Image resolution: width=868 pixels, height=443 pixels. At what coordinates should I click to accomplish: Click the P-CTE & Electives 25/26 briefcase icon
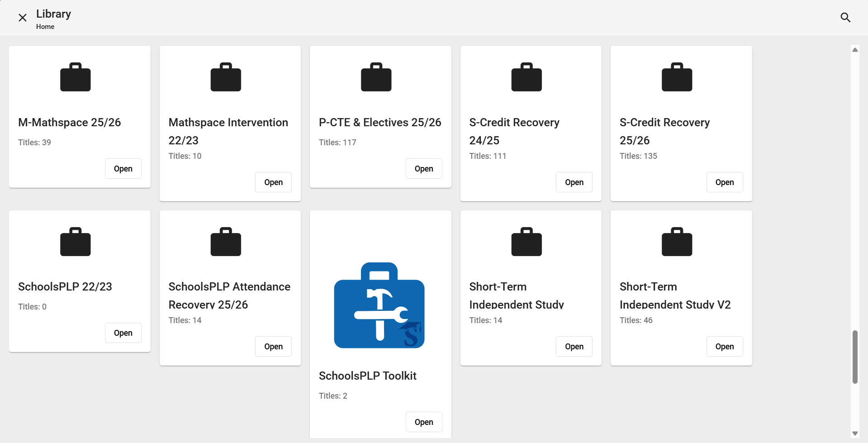pyautogui.click(x=376, y=77)
